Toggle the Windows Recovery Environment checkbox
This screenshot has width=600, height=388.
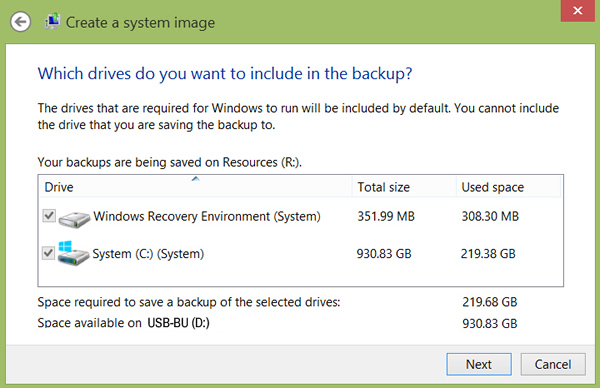[x=49, y=216]
